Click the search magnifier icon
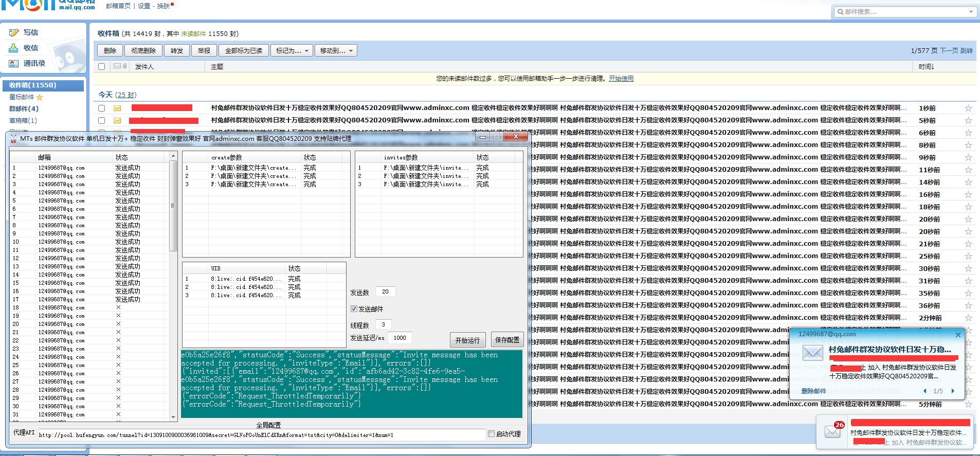 pyautogui.click(x=840, y=12)
